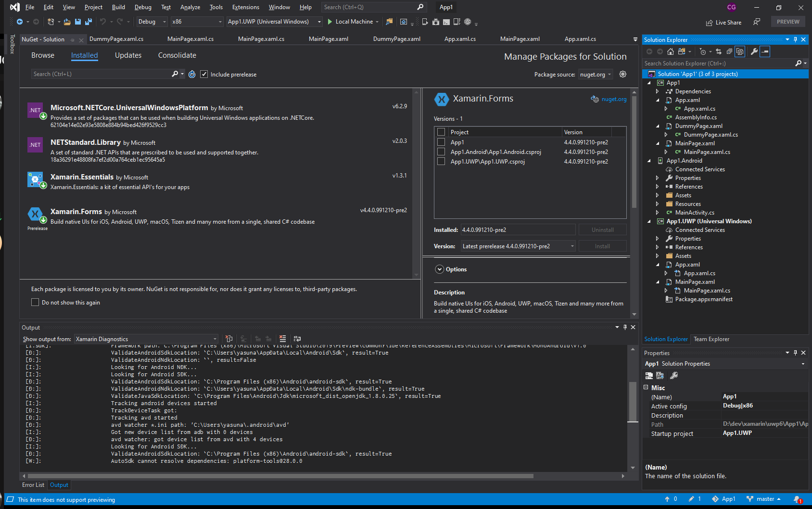Open the nuget.org link for Xamarin.Forms
The width and height of the screenshot is (812, 509).
tap(614, 99)
